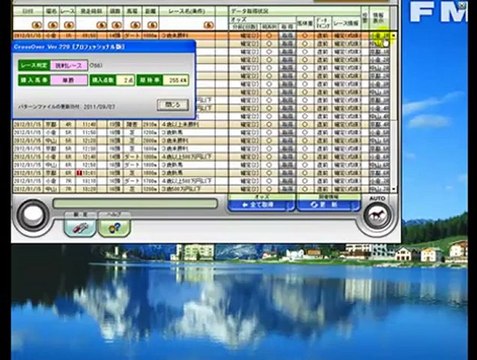
Task: Select 4歳以上未勝利 race name in 京都 4R row
Action: click(x=180, y=124)
